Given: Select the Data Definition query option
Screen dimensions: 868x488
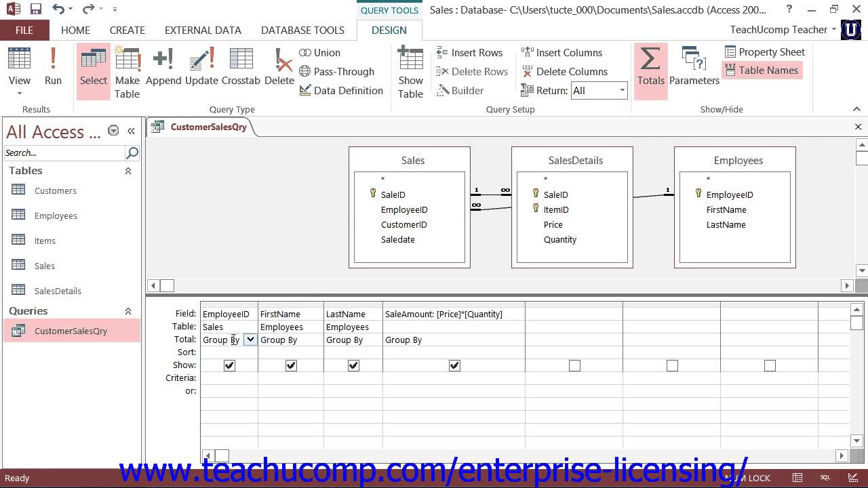Looking at the screenshot, I should point(340,90).
